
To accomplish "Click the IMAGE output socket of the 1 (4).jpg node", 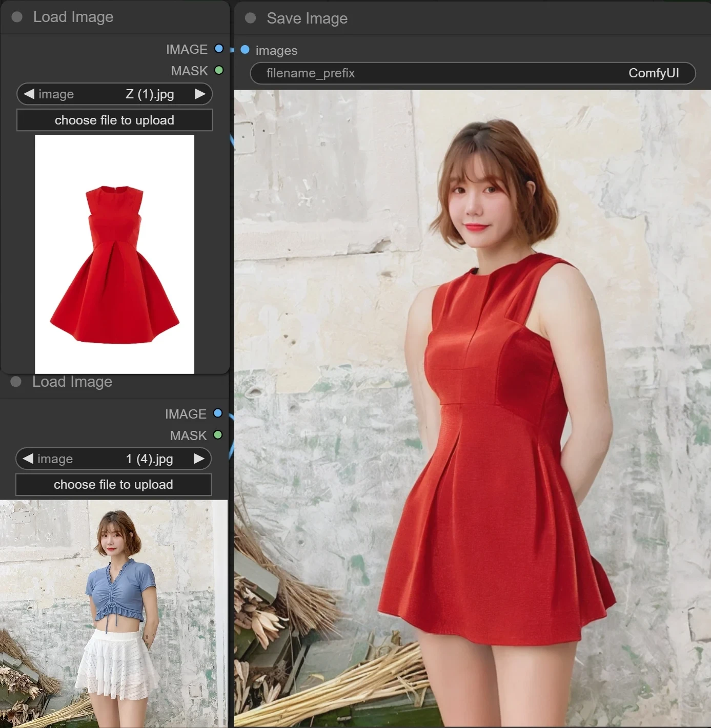I will [218, 413].
